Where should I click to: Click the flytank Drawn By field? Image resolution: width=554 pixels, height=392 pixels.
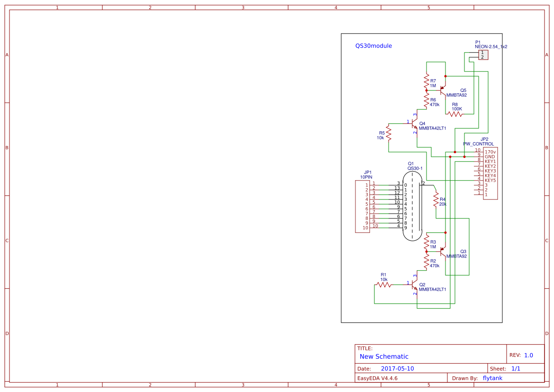[x=491, y=378]
